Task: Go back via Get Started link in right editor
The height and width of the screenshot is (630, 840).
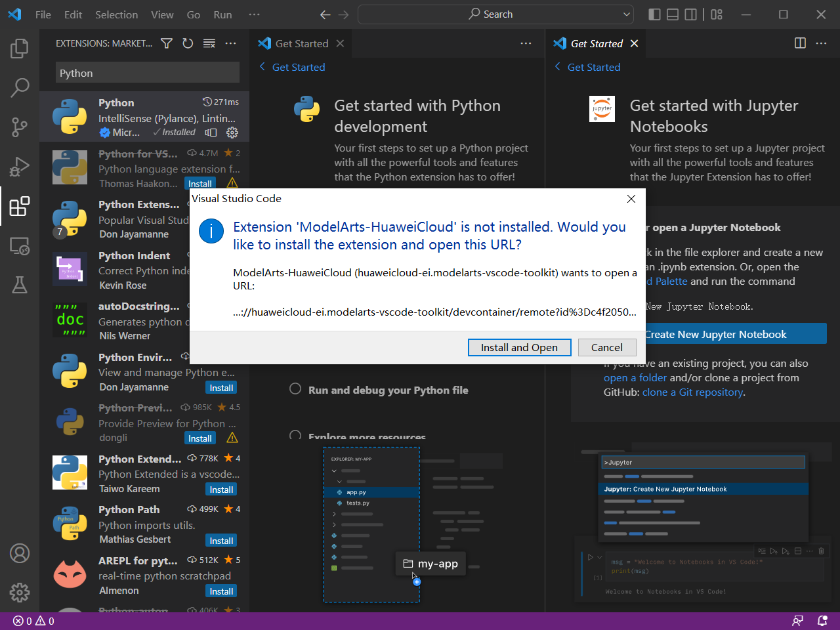Action: click(587, 67)
